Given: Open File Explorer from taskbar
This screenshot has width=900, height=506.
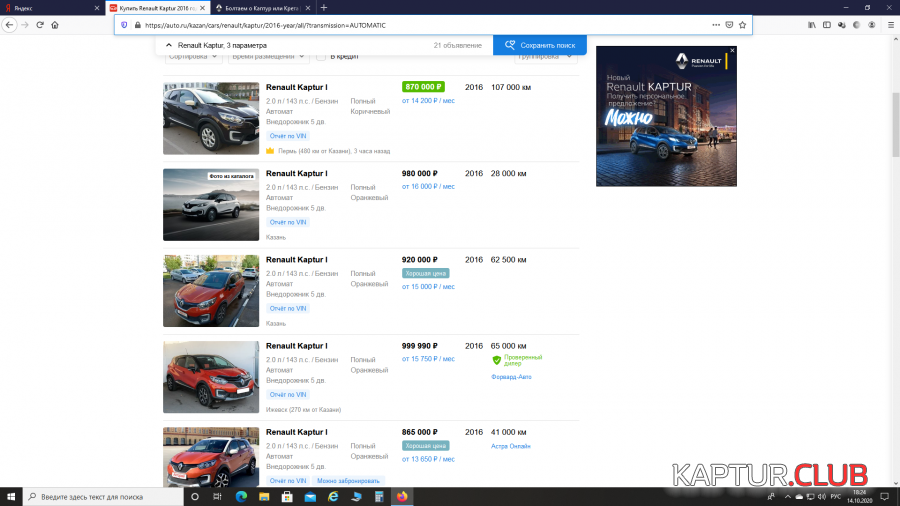Looking at the screenshot, I should point(264,497).
